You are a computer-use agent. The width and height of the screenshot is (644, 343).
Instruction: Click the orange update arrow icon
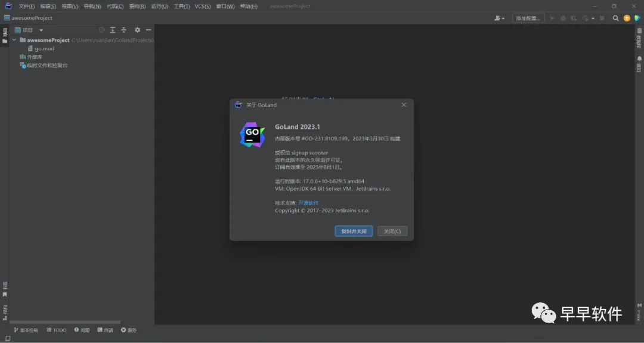[627, 18]
